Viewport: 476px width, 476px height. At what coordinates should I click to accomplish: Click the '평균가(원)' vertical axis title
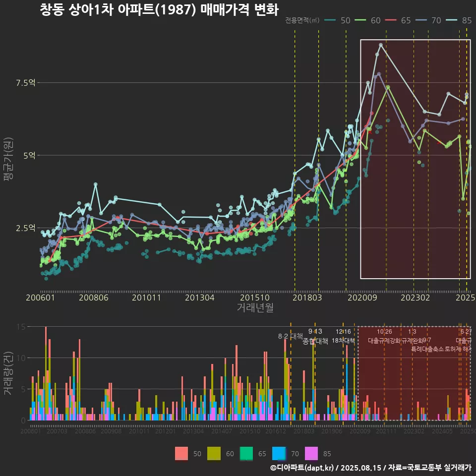(8, 159)
